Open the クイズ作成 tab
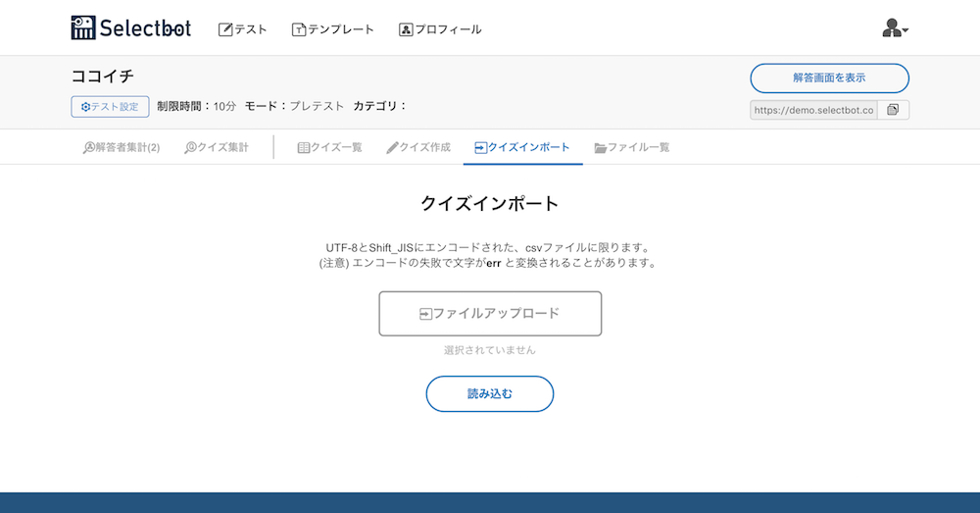980x513 pixels. coord(418,148)
